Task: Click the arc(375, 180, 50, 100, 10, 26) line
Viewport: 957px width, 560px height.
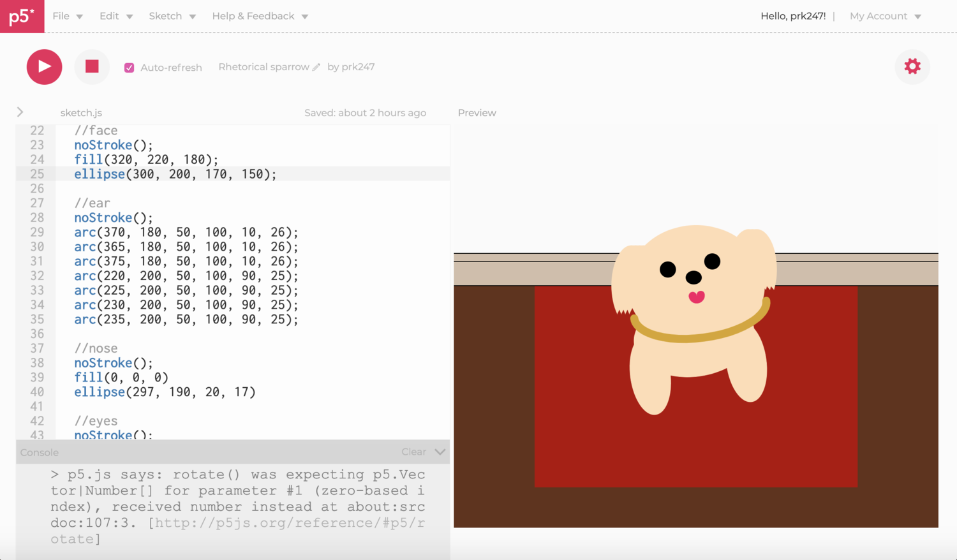Action: [x=186, y=262]
